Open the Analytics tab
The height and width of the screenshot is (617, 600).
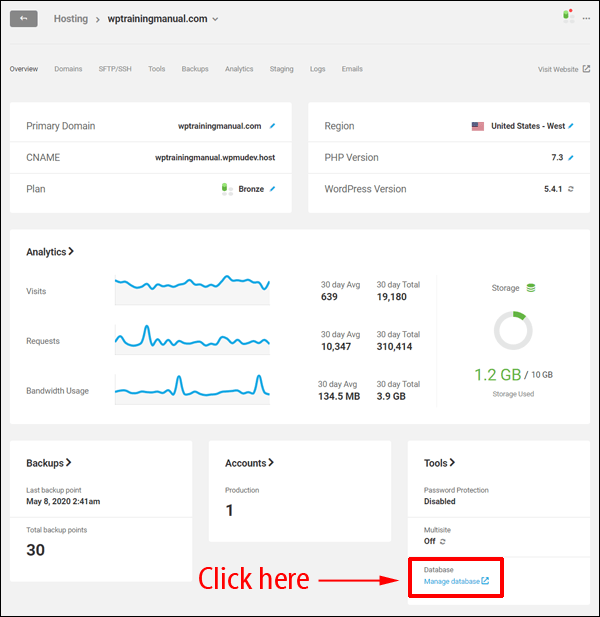coord(239,69)
